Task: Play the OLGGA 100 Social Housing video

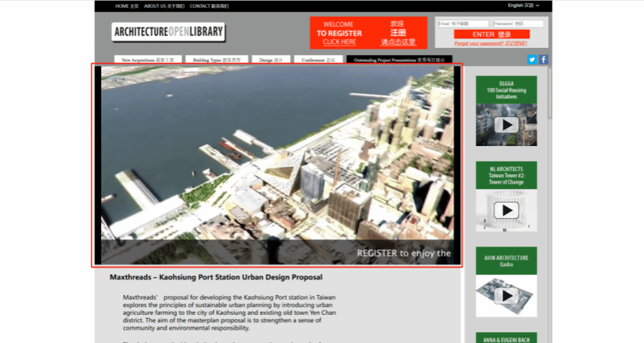Action: [507, 124]
